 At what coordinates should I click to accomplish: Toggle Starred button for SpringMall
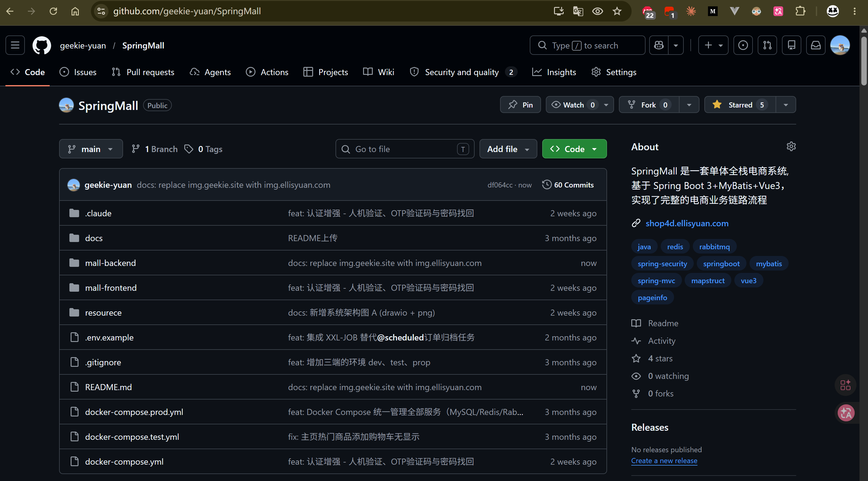pos(740,105)
